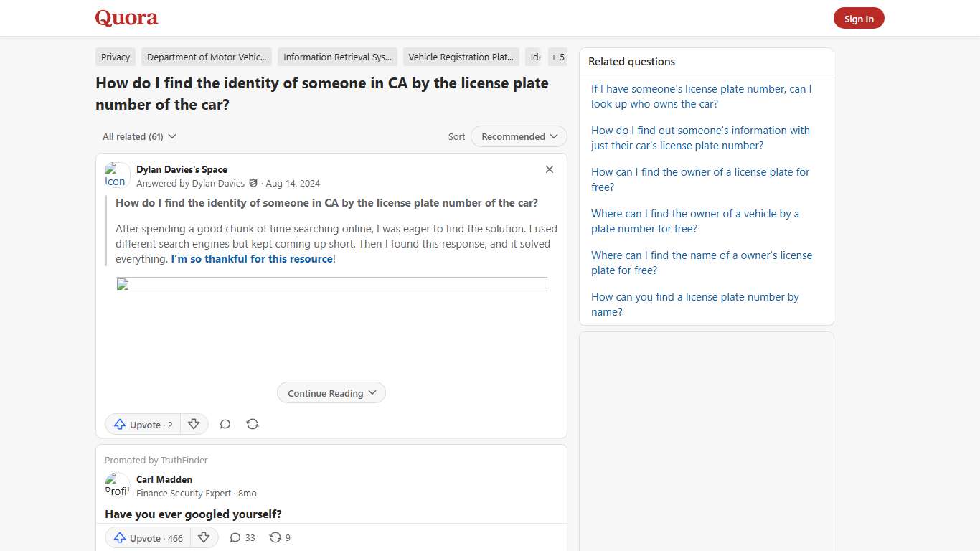The image size is (980, 551).
Task: Click the broken image in Dylan's answer
Action: (331, 284)
